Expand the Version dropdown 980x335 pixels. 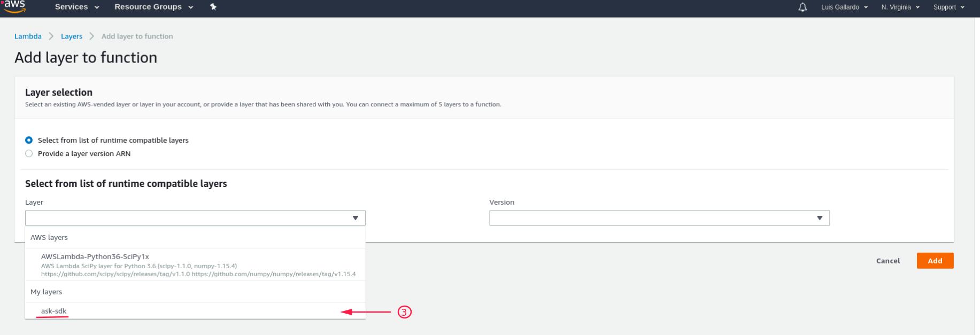pyautogui.click(x=659, y=218)
